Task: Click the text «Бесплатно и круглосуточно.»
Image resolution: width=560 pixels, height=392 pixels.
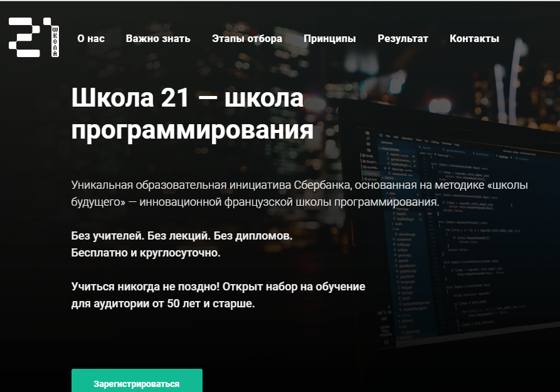Action: point(145,253)
